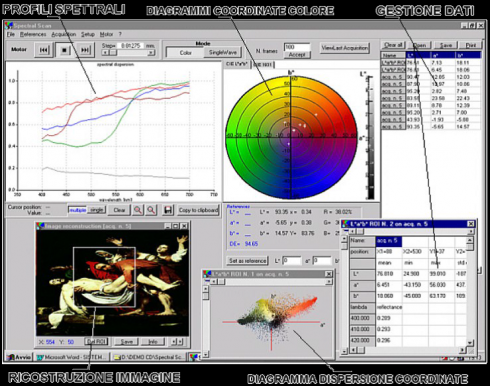This screenshot has width=490, height=386.
Task: Click the zoom-out magnifier next to Copy to clipboard
Action: [x=151, y=210]
